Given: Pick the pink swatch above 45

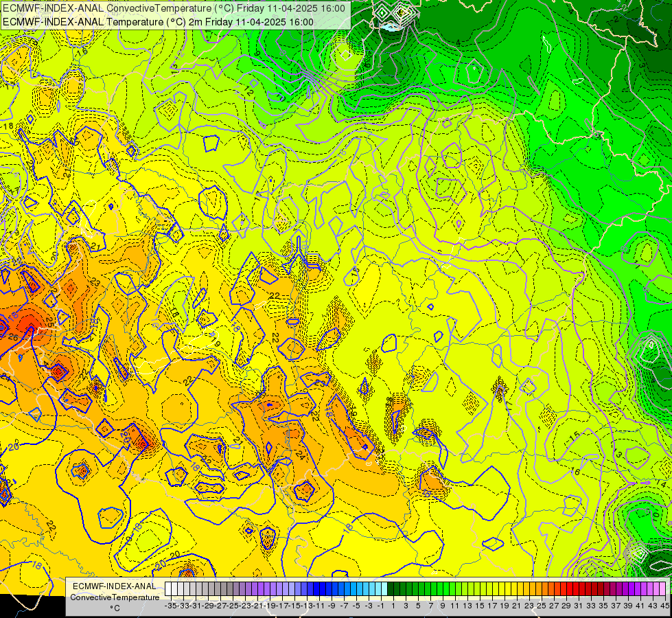Looking at the screenshot, I should coord(662,588).
